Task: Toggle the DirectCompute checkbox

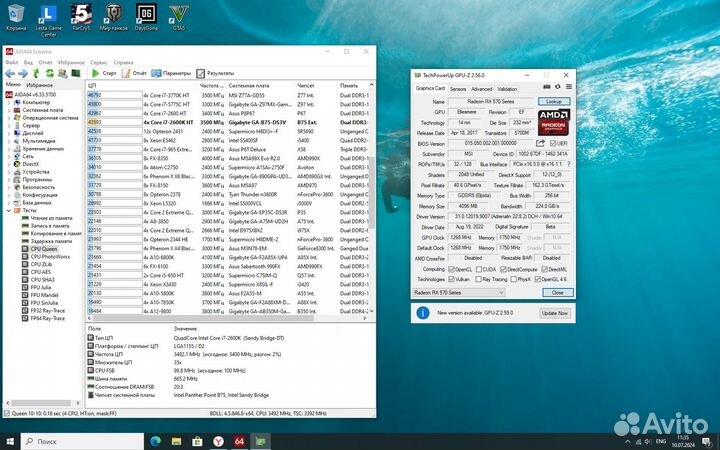Action: click(503, 270)
